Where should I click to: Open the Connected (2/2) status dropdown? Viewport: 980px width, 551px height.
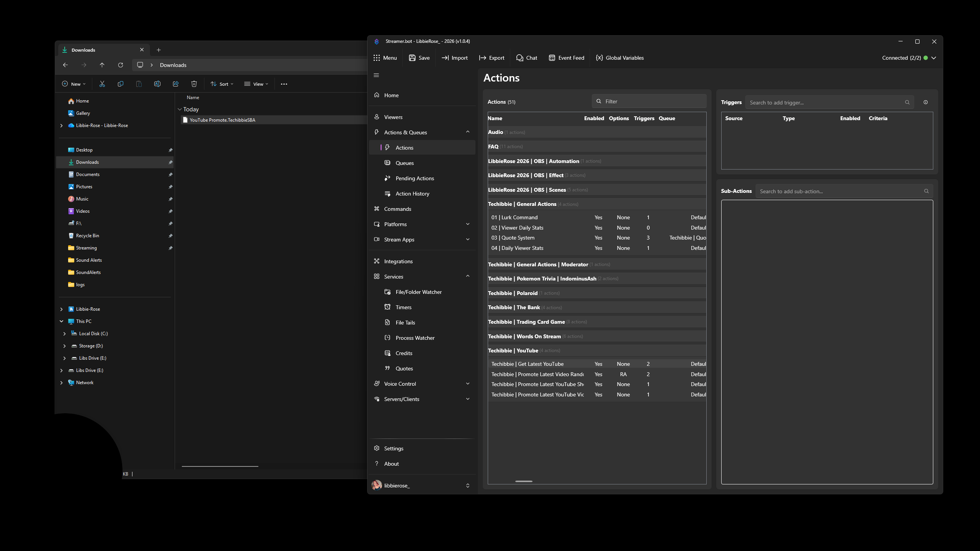pos(934,58)
